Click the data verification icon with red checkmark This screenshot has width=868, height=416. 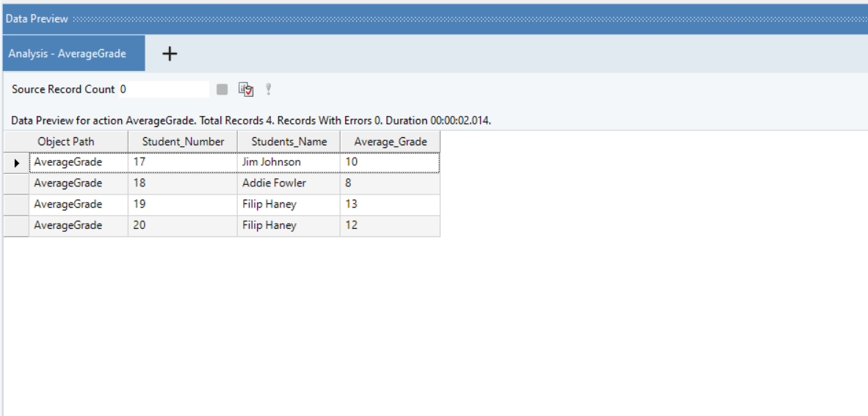coord(246,90)
